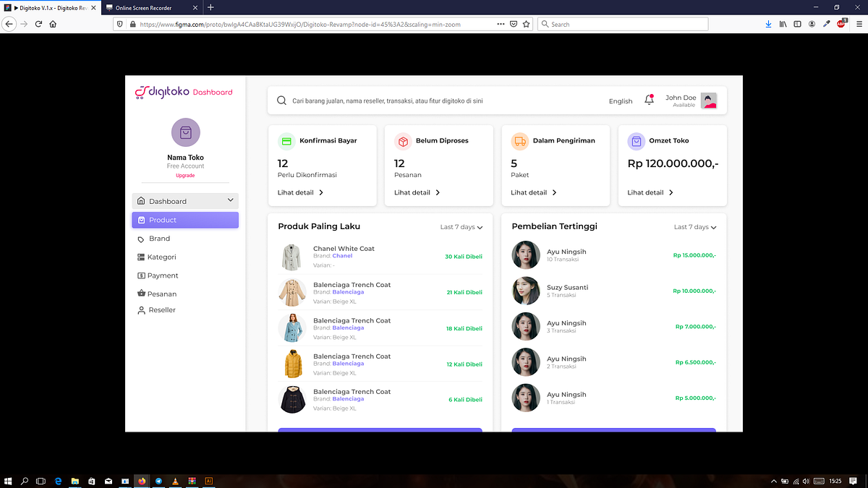Click the 'Rp 15.000.000,-' amount
Screen dimensions: 868x488
694,255
